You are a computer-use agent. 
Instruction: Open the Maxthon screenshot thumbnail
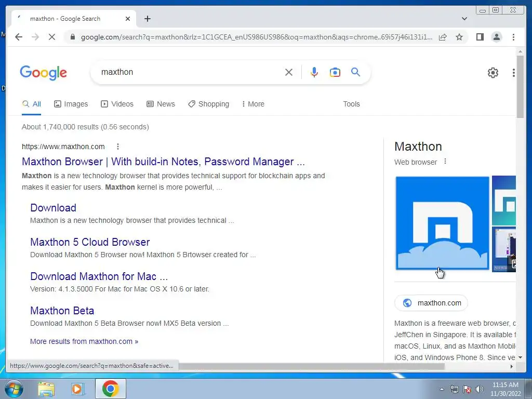tap(504, 249)
